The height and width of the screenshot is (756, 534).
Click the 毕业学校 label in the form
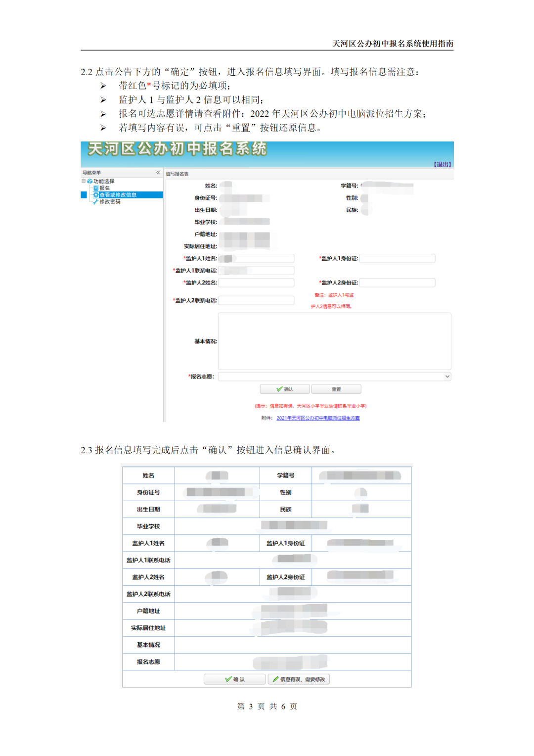pyautogui.click(x=206, y=222)
